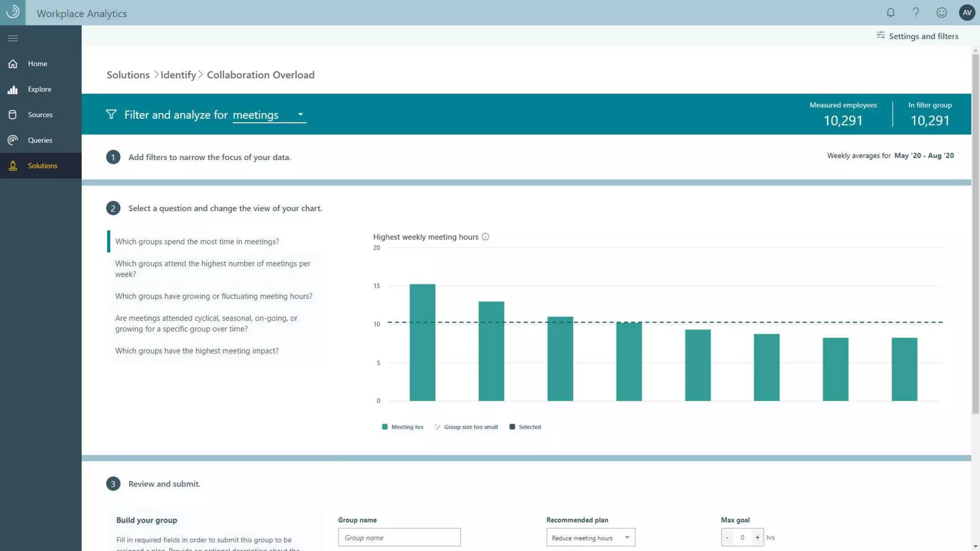This screenshot has width=980, height=551.
Task: Increase Max goal with plus button
Action: click(757, 538)
